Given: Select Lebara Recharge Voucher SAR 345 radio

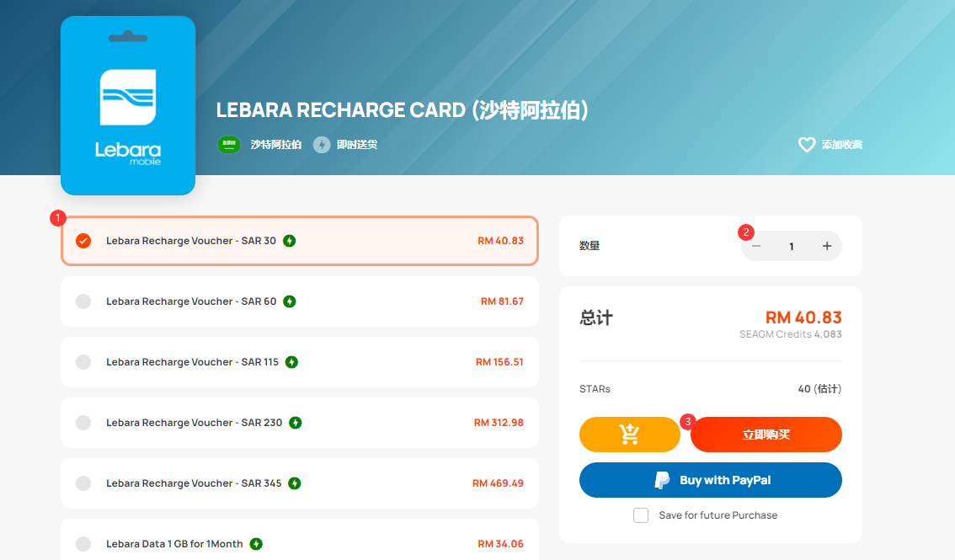Looking at the screenshot, I should tap(83, 483).
